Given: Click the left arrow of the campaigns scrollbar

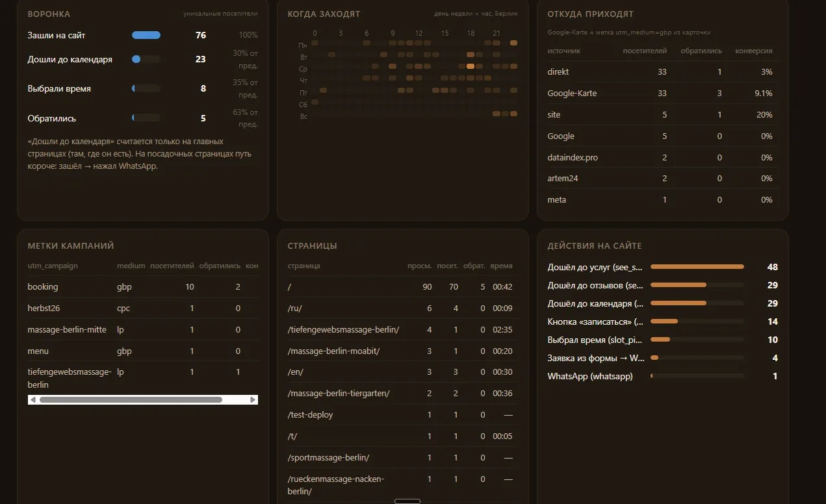Looking at the screenshot, I should [x=32, y=399].
